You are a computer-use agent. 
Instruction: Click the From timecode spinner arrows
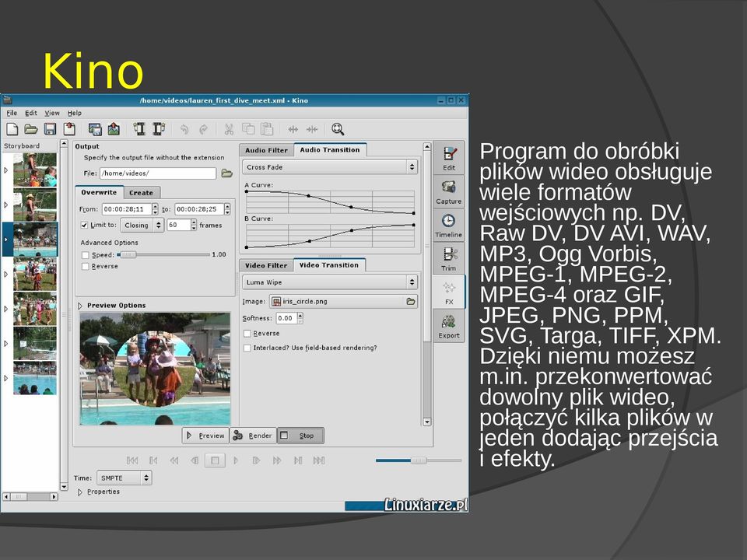click(155, 209)
